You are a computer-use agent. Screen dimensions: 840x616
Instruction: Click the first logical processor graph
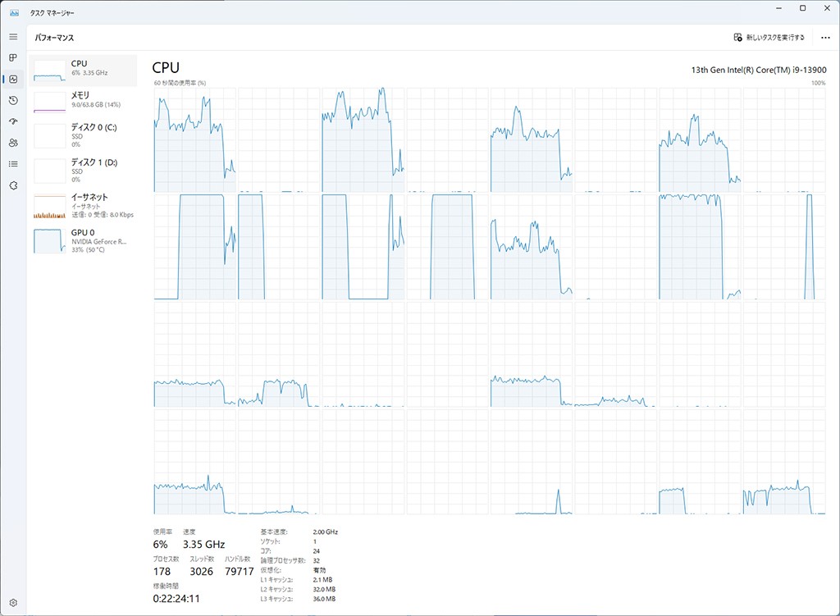(194, 139)
